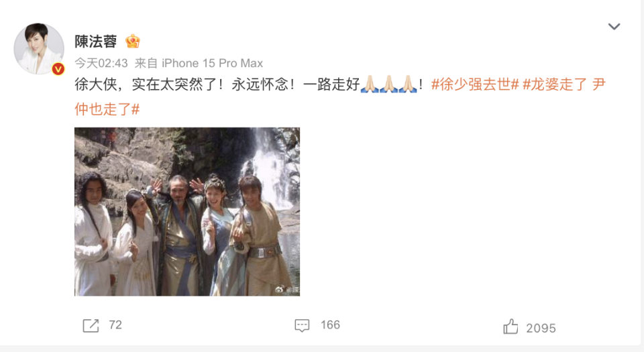644x352 pixels.
Task: Like the post with thumbs-up icon
Action: tap(511, 327)
